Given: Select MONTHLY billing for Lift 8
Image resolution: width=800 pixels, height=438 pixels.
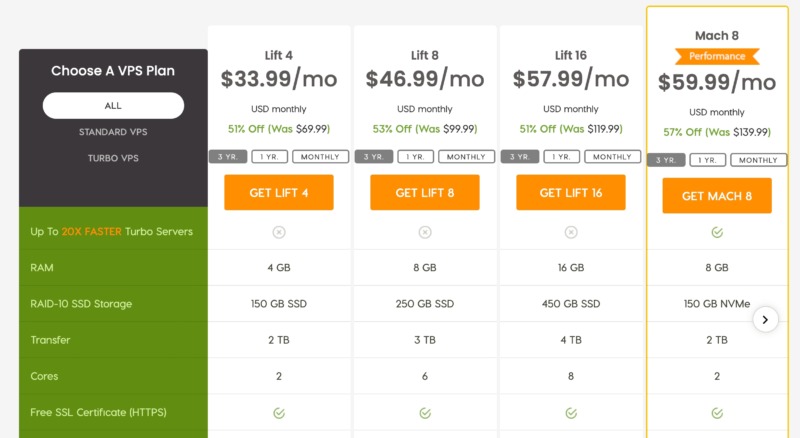Looking at the screenshot, I should (x=466, y=157).
